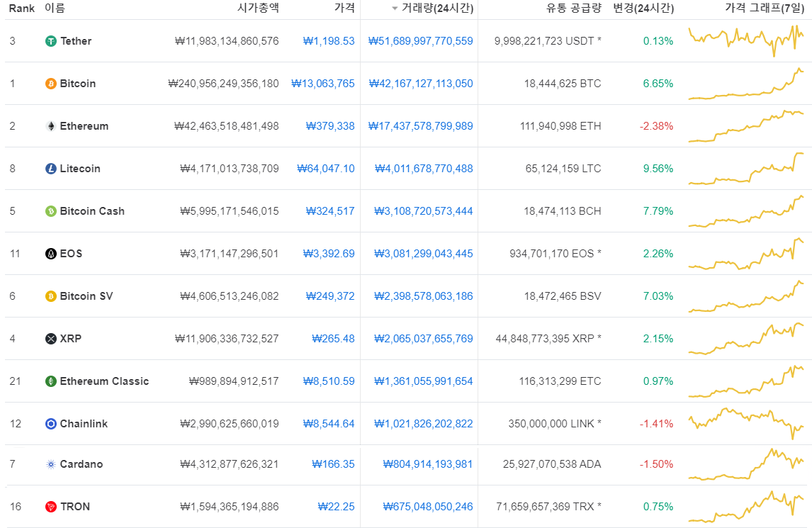Select supply 44,848,773,395 XRP
The height and width of the screenshot is (528, 812).
[x=548, y=338]
